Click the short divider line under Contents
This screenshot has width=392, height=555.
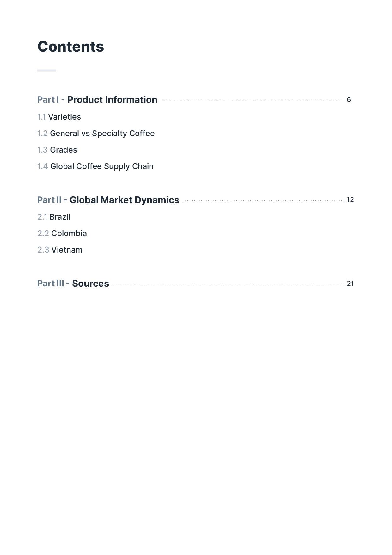[x=47, y=70]
